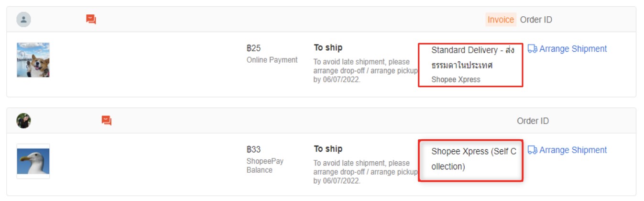The height and width of the screenshot is (201, 644).
Task: Click the gray default buyer avatar
Action: coord(24,20)
